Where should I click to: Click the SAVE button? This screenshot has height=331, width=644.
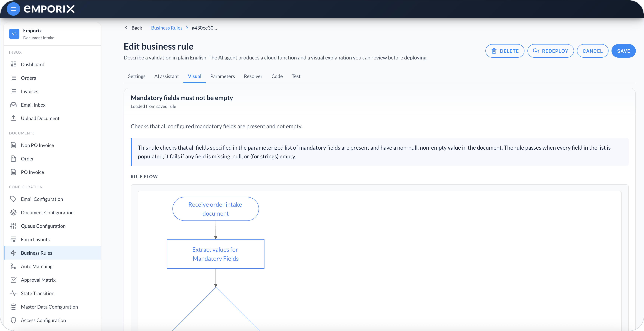tap(623, 51)
